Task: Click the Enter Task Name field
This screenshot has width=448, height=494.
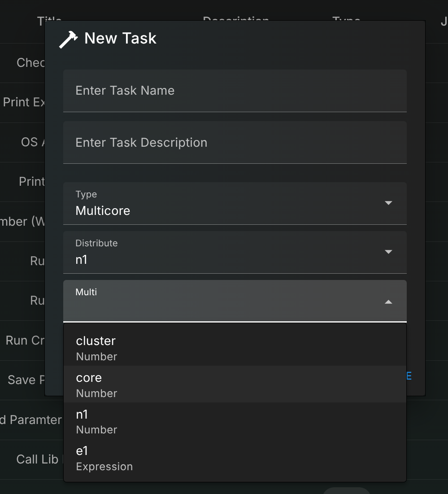Action: (235, 91)
